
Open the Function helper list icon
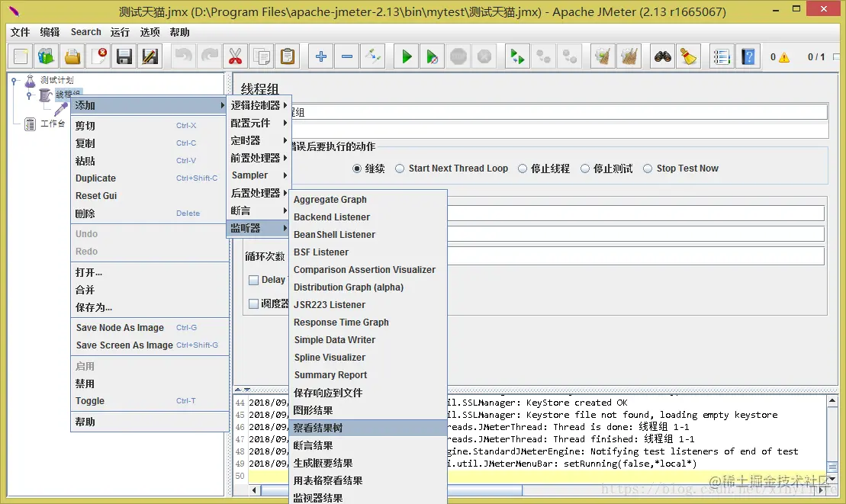(722, 56)
